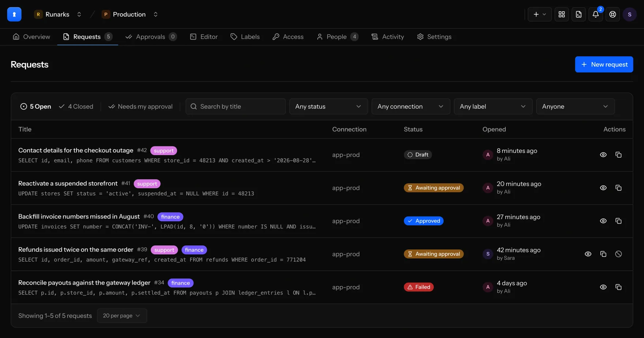This screenshot has width=644, height=338.
Task: Click the query file icon in header
Action: tap(579, 14)
